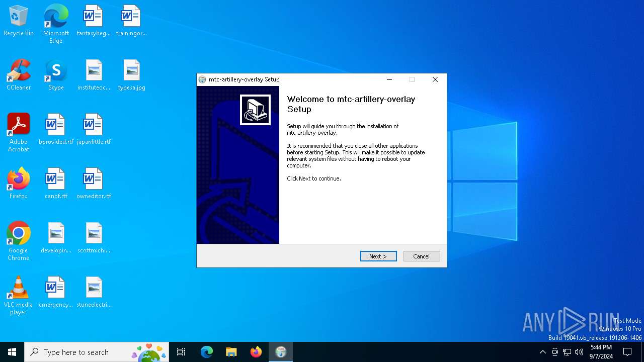Viewport: 644px width, 362px height.
Task: Select the stoneelectri... image file
Action: click(94, 292)
